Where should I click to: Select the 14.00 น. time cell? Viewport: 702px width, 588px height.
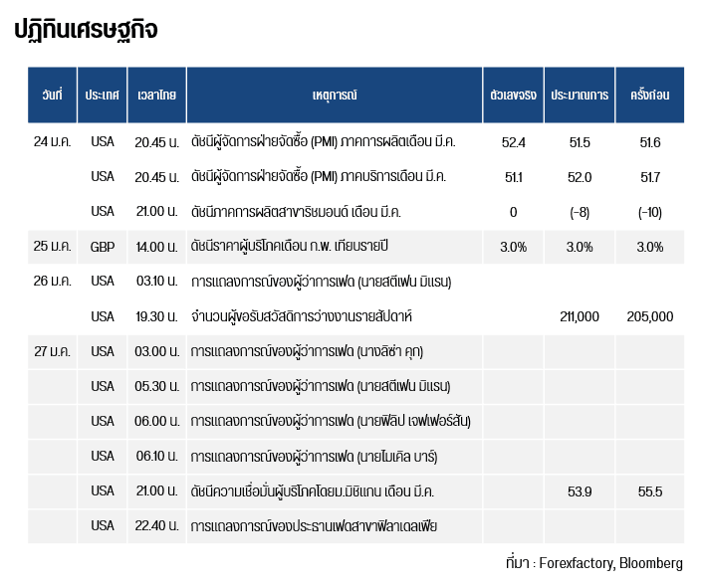click(157, 247)
